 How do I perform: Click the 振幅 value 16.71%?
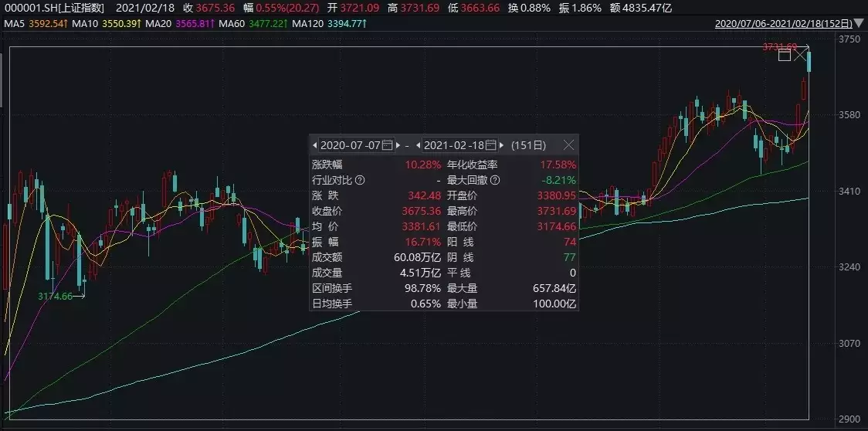423,242
